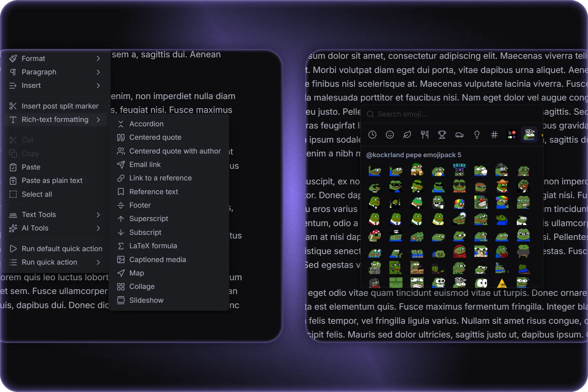Viewport: 588px width, 392px height.
Task: Expand the Paragraph submenu chevron
Action: point(98,72)
